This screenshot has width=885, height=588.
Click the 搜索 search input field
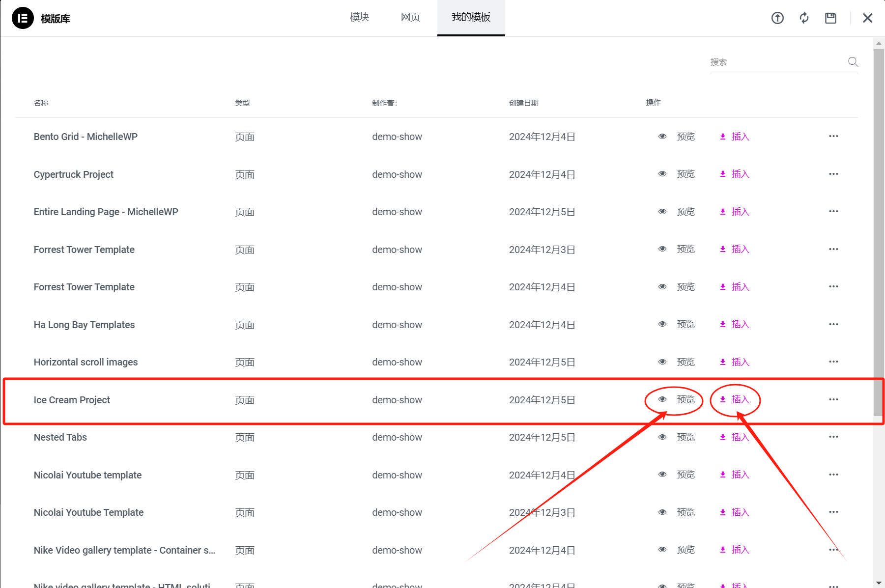[x=776, y=62]
